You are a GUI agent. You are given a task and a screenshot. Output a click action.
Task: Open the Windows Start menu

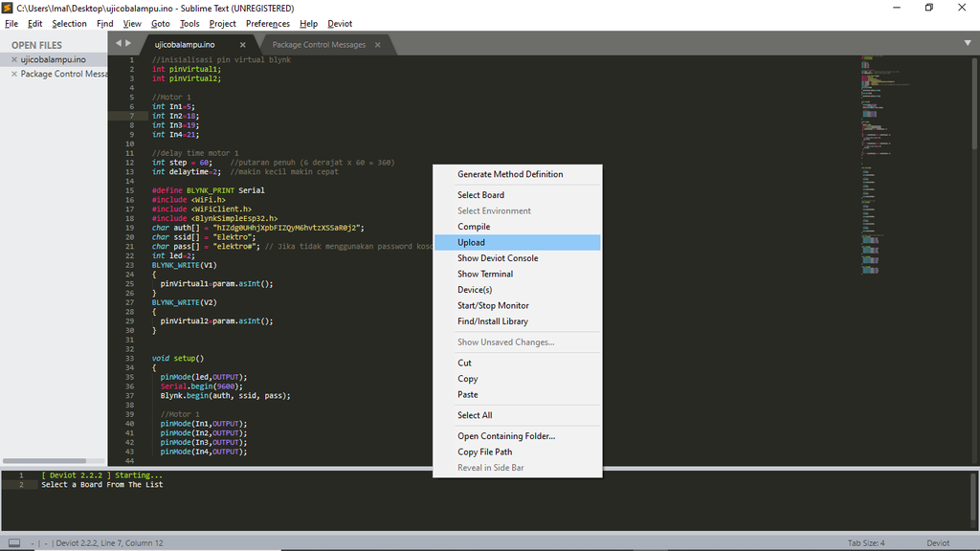click(10, 548)
